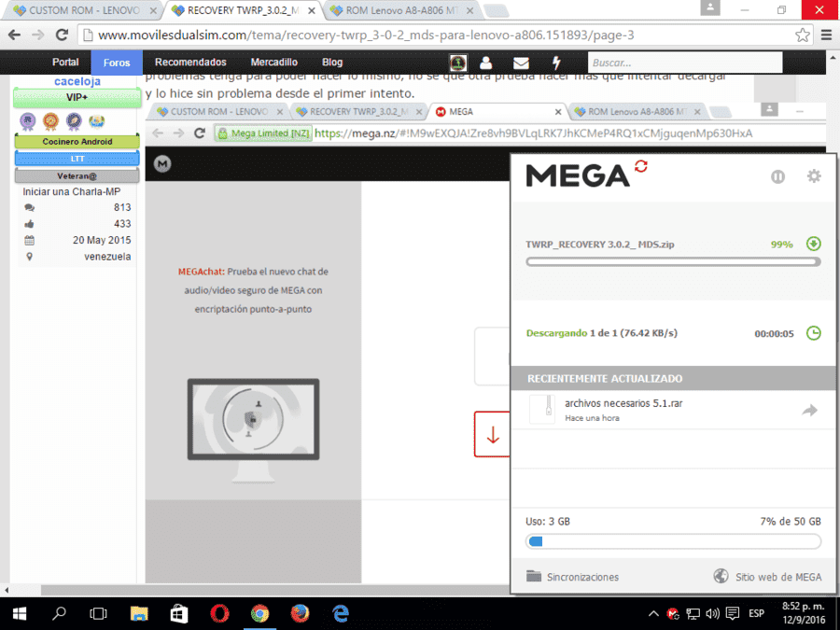The image size is (840, 630).
Task: Launch Firefox from the taskbar
Action: 300,613
